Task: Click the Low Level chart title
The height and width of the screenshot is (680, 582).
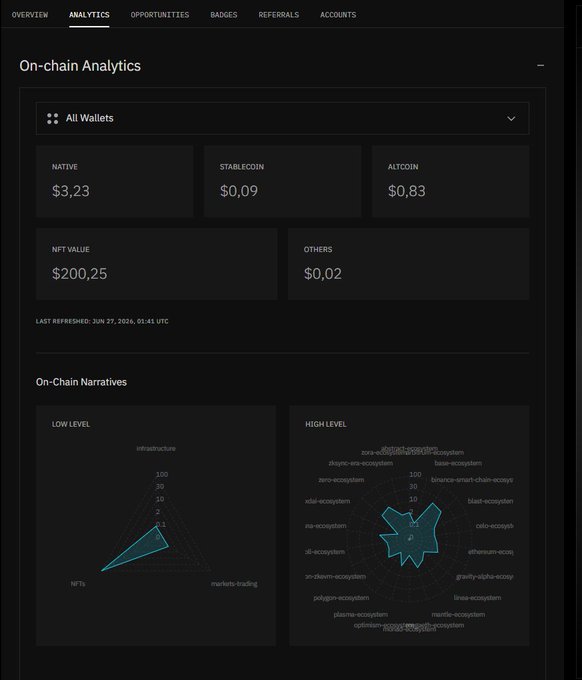Action: tap(71, 424)
